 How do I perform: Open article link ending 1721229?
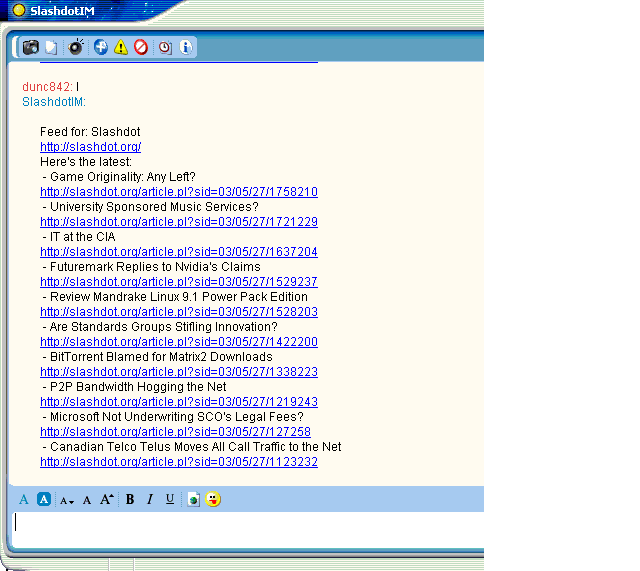[x=179, y=222]
